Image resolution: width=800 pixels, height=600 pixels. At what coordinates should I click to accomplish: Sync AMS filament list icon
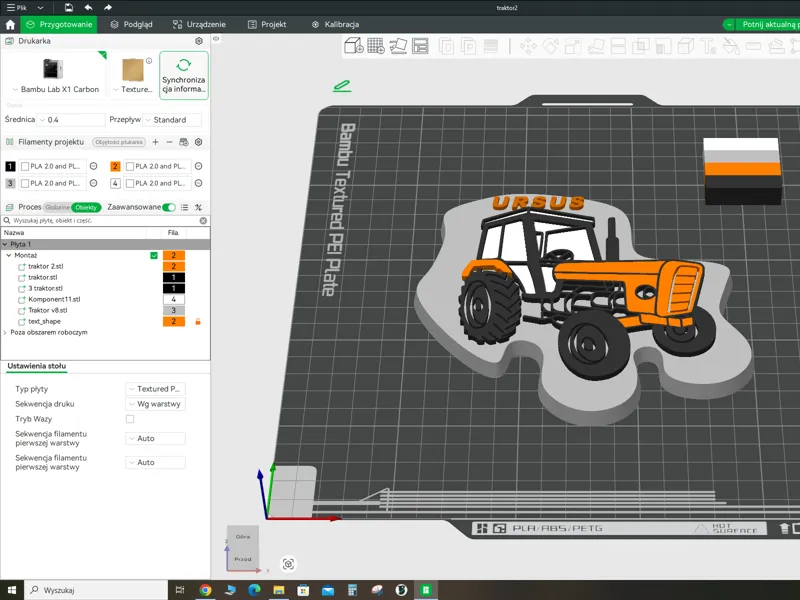184,142
